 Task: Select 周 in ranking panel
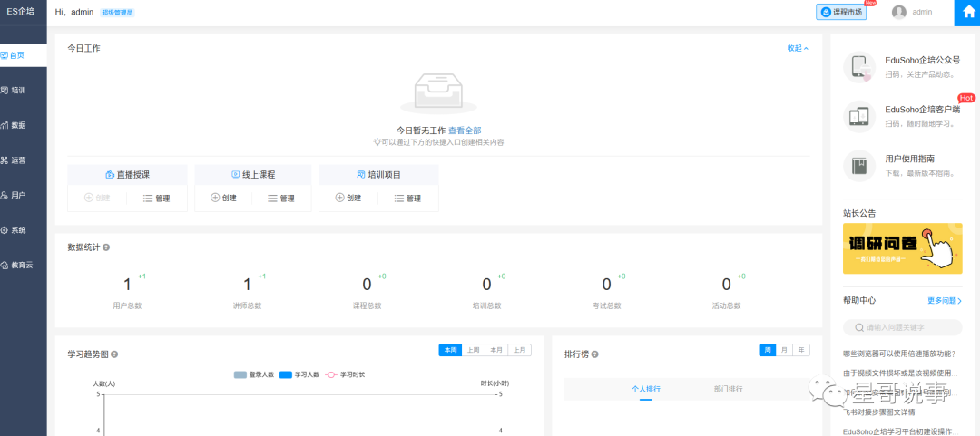[768, 350]
